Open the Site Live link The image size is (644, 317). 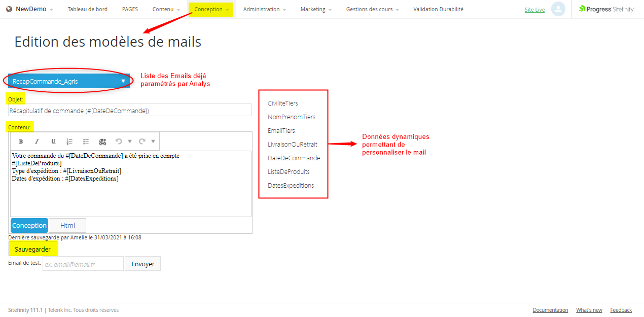coord(534,10)
